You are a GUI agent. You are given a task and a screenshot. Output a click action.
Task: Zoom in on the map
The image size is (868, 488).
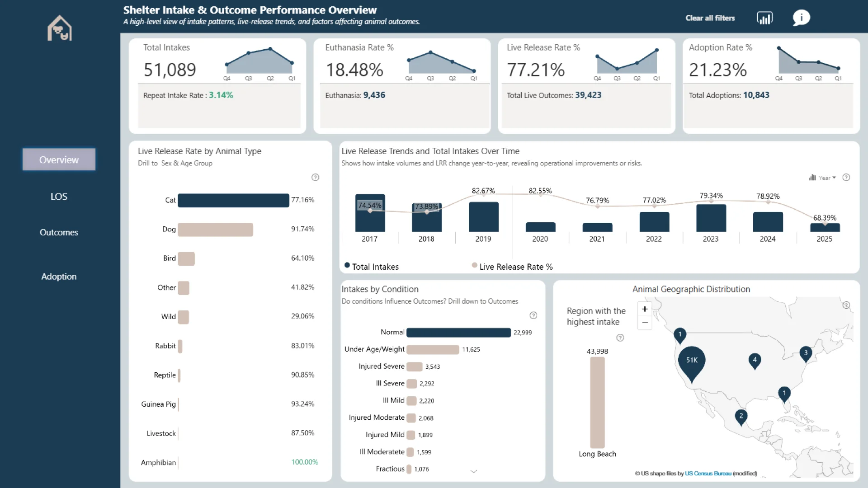pyautogui.click(x=645, y=309)
